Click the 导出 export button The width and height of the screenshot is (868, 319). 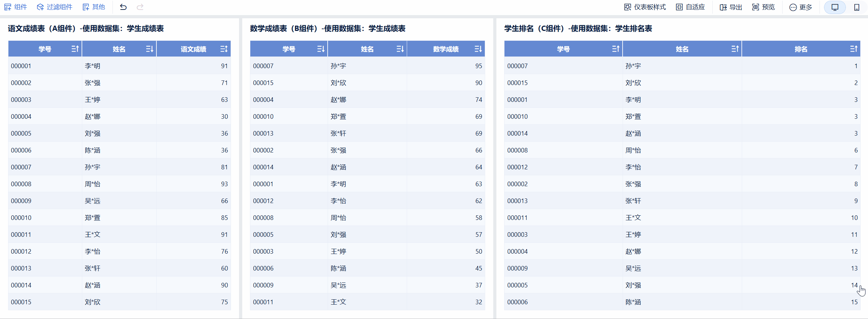click(x=731, y=7)
